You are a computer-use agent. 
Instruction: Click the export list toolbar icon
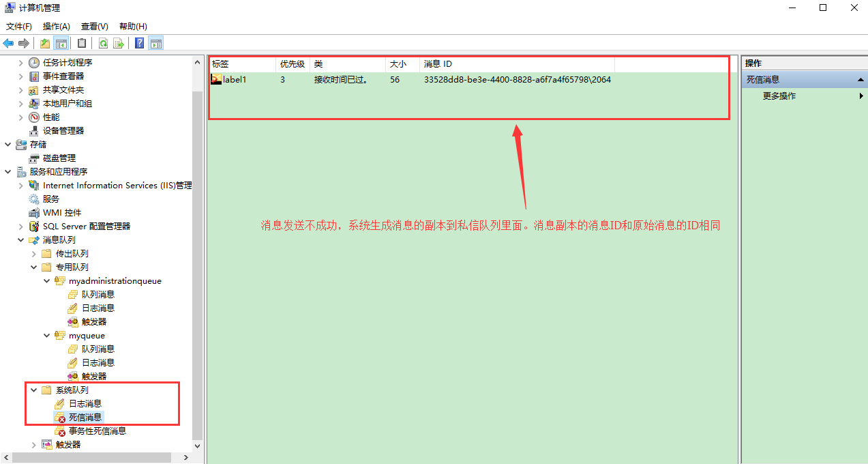point(119,44)
